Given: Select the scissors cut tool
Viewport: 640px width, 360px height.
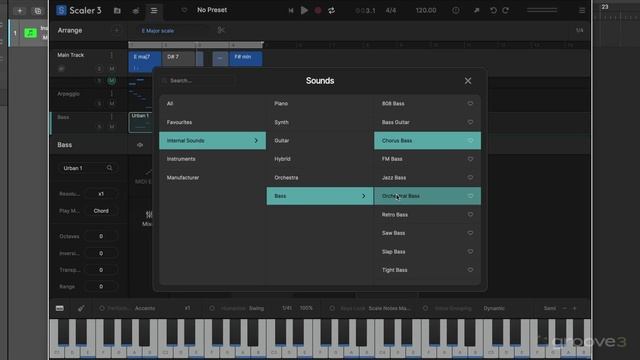Looking at the screenshot, I should [x=221, y=30].
